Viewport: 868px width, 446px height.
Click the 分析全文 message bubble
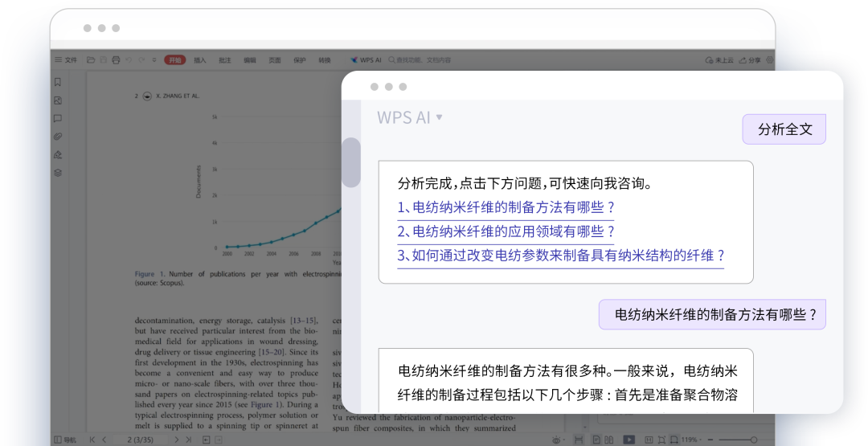point(784,129)
